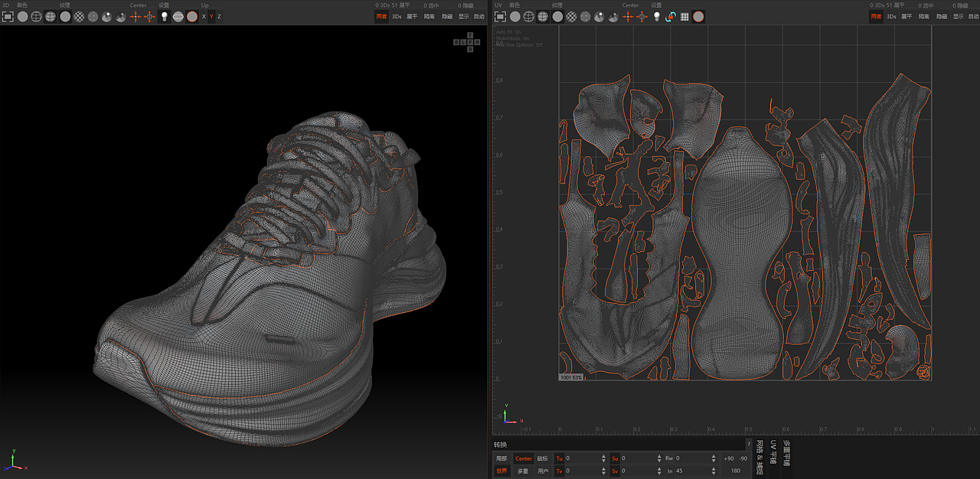This screenshot has width=980, height=479.
Task: Select flat gray shading sphere in UV view
Action: (514, 16)
